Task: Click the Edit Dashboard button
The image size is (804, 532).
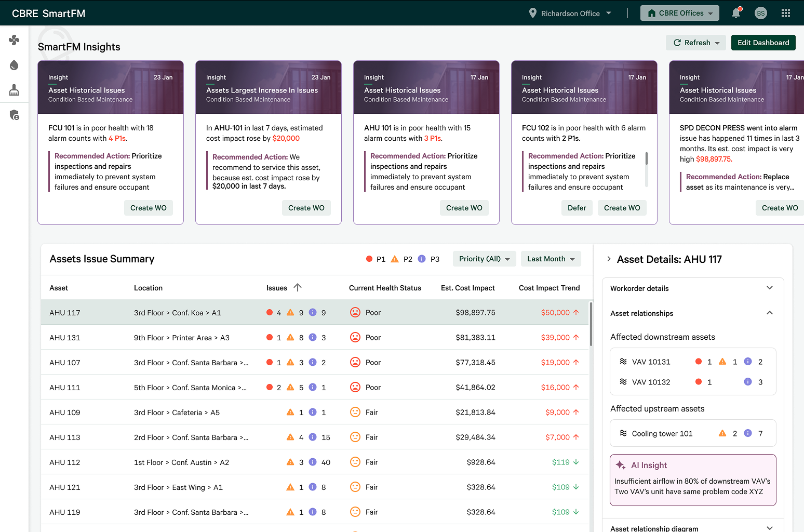Action: pyautogui.click(x=763, y=43)
